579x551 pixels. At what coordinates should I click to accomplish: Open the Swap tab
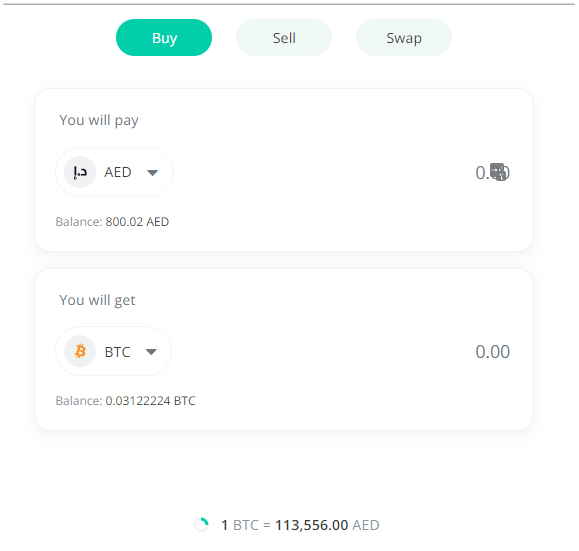pos(404,38)
